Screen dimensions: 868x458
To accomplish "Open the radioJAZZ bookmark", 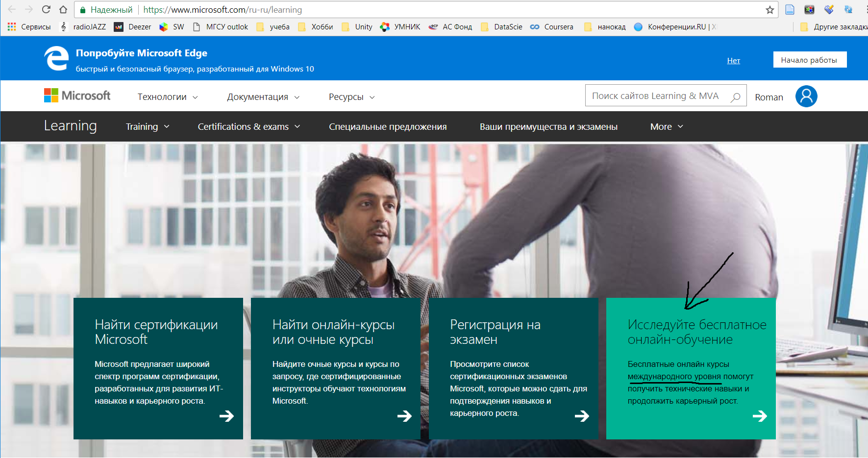I will tap(82, 27).
